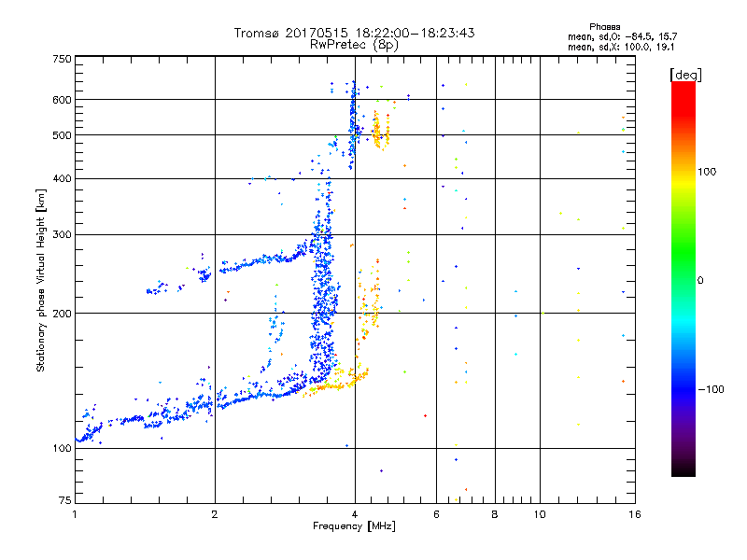This screenshot has height=560, width=747.
Task: Click the colorbar tick label '-100'
Action: tap(712, 389)
